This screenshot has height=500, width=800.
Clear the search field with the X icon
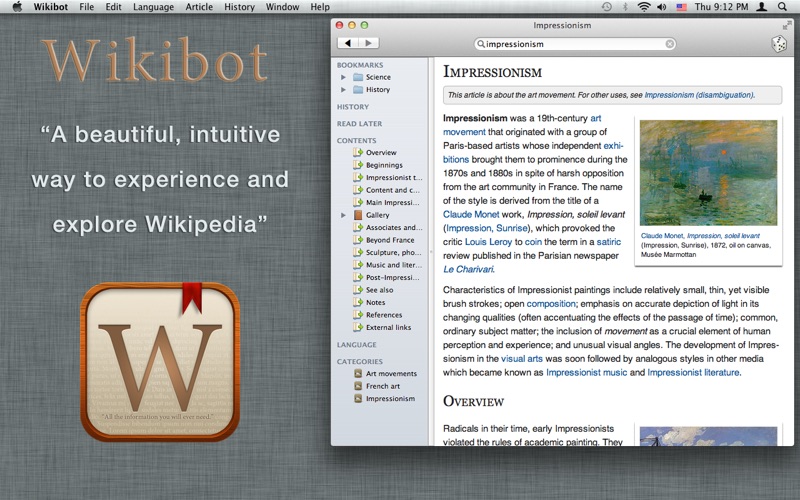click(670, 44)
